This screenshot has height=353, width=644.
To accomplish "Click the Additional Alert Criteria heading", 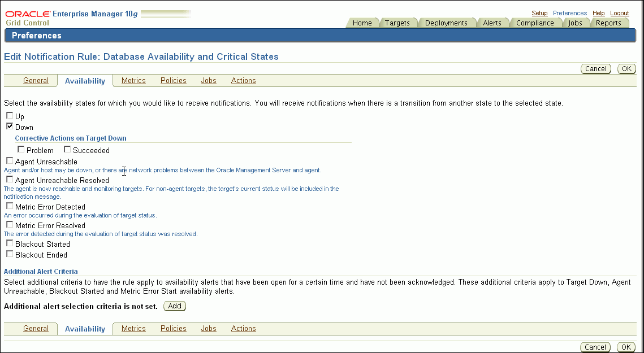I will click(41, 271).
